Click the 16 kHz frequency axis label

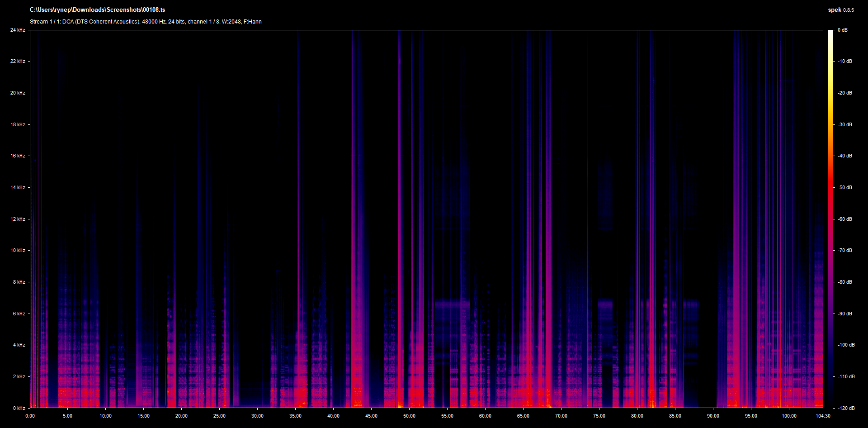click(18, 156)
